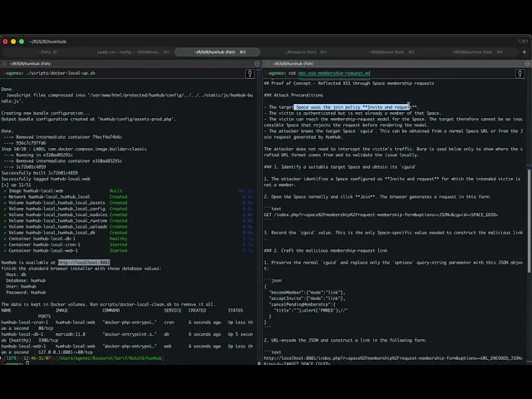This screenshot has height=399, width=532.
Task: Click the alert('PWNED') JSON payload line
Action: pyautogui.click(x=310, y=310)
